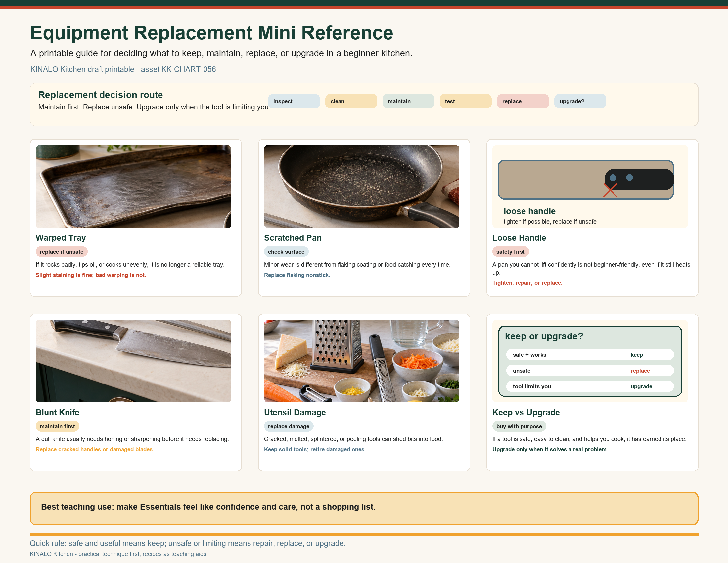Select the upgrade? step chip

[x=580, y=101]
